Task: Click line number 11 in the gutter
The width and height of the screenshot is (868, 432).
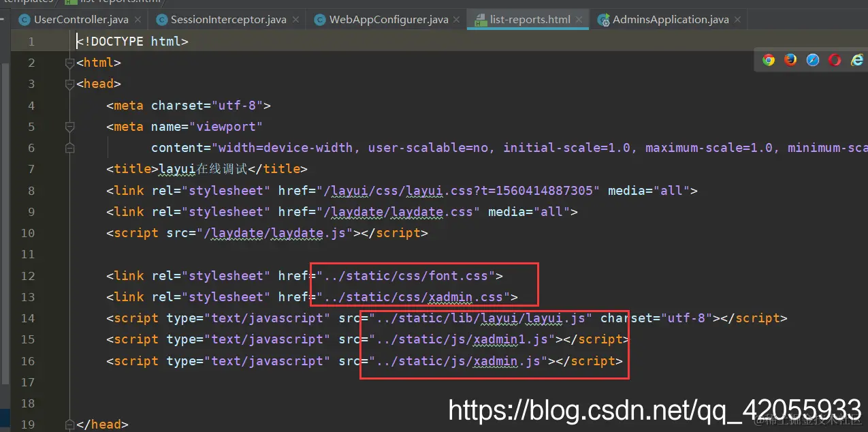Action: [28, 254]
